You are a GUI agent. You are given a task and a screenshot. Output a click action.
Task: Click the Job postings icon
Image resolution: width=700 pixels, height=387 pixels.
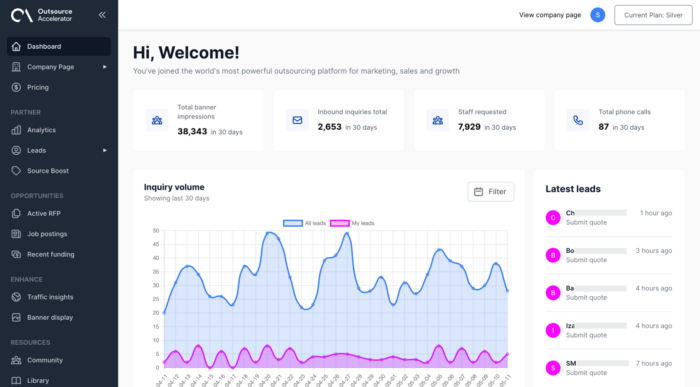(x=16, y=234)
